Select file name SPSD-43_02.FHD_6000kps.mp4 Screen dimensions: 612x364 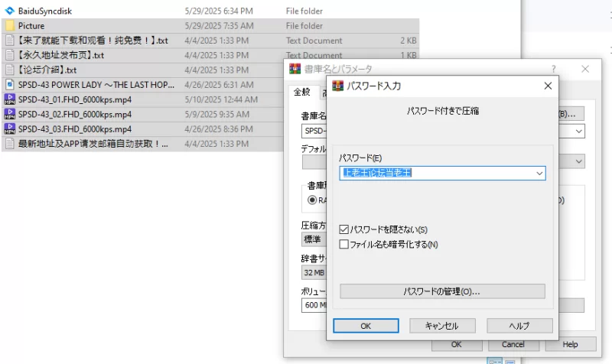tap(75, 114)
